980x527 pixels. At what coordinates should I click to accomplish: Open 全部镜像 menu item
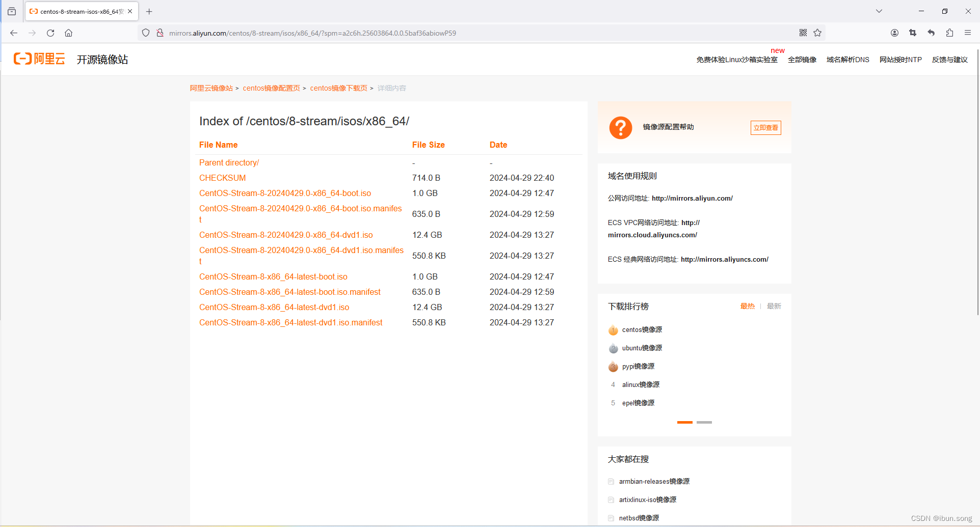pyautogui.click(x=802, y=60)
